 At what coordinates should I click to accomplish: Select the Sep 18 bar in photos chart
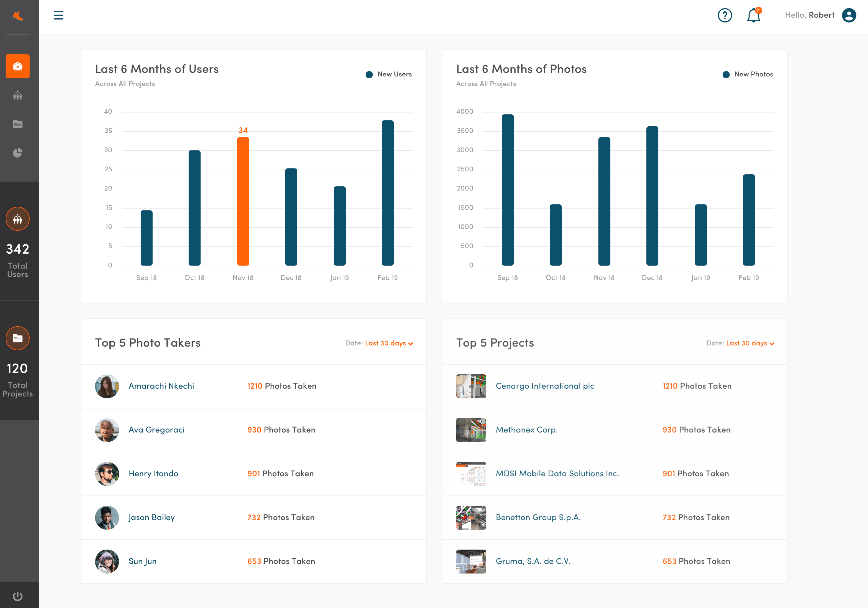(x=508, y=190)
